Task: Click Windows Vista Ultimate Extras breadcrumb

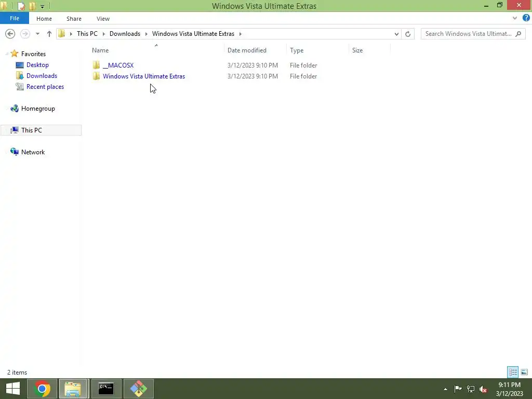Action: [193, 34]
